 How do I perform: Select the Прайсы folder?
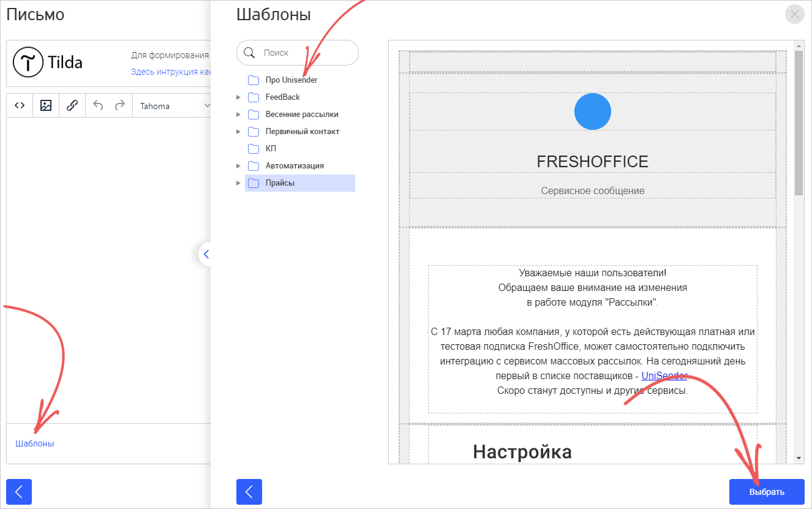(x=300, y=183)
